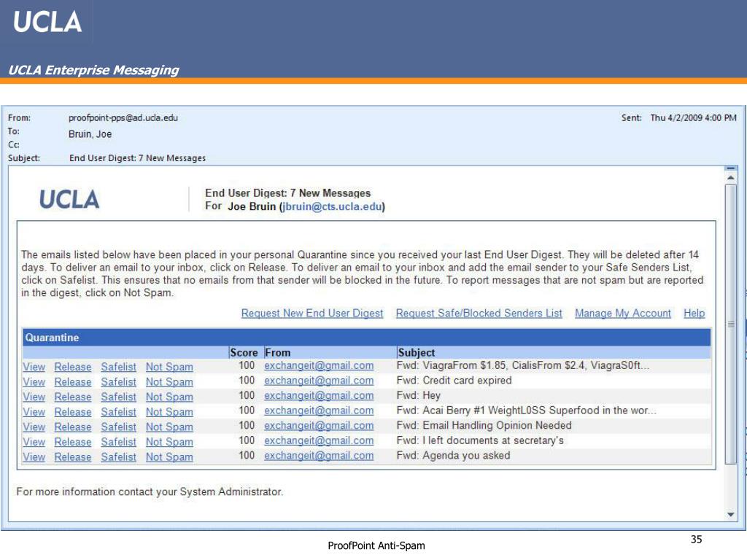747x560 pixels.
Task: Release the documents at secretary's message
Action: pyautogui.click(x=72, y=442)
